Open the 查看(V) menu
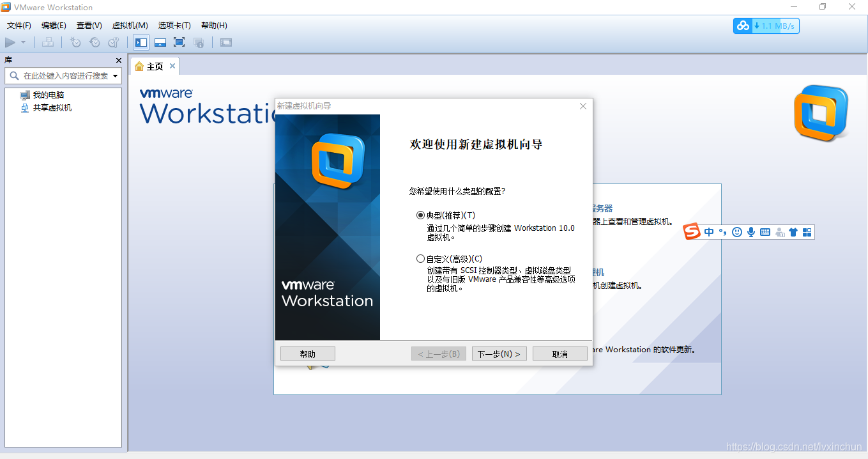 tap(89, 26)
